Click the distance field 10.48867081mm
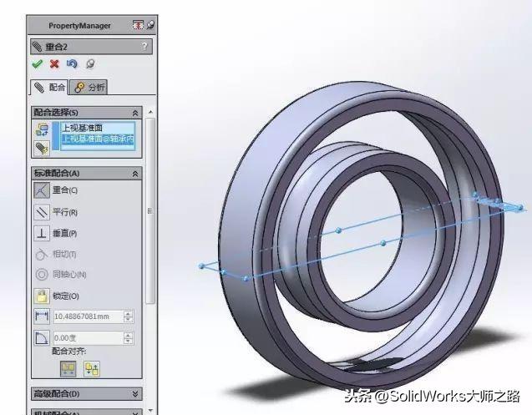 (x=88, y=316)
